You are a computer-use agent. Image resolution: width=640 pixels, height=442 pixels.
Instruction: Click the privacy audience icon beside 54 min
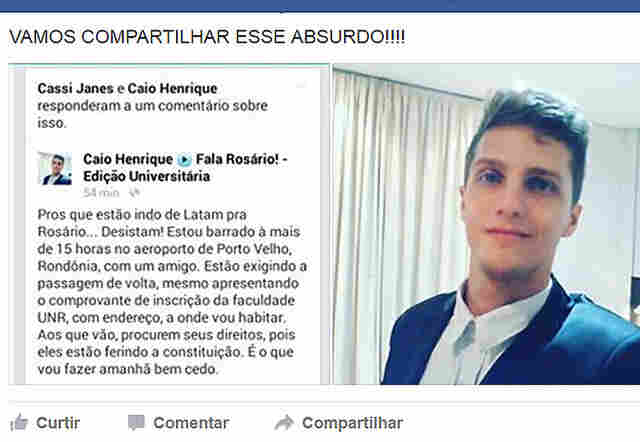click(134, 193)
